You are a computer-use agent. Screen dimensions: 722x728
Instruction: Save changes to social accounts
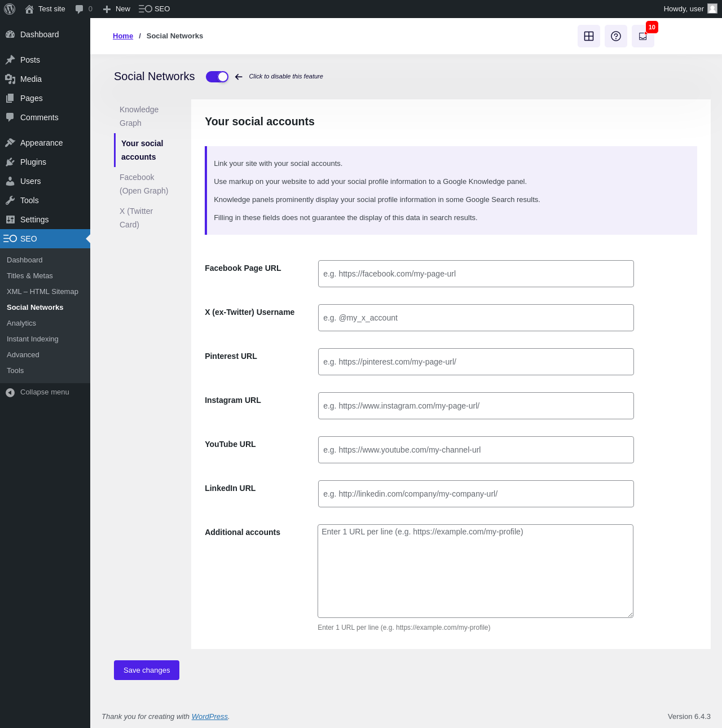click(x=147, y=670)
